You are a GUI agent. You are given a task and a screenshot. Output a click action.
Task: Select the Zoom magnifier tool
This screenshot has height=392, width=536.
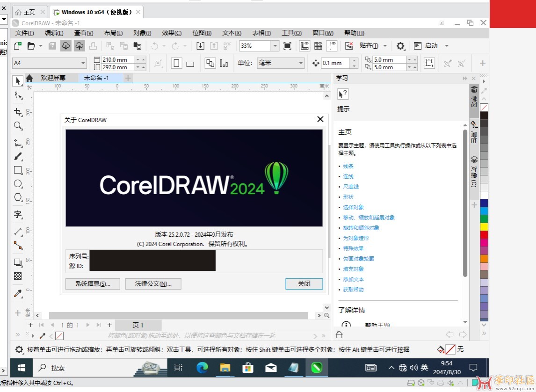click(18, 126)
